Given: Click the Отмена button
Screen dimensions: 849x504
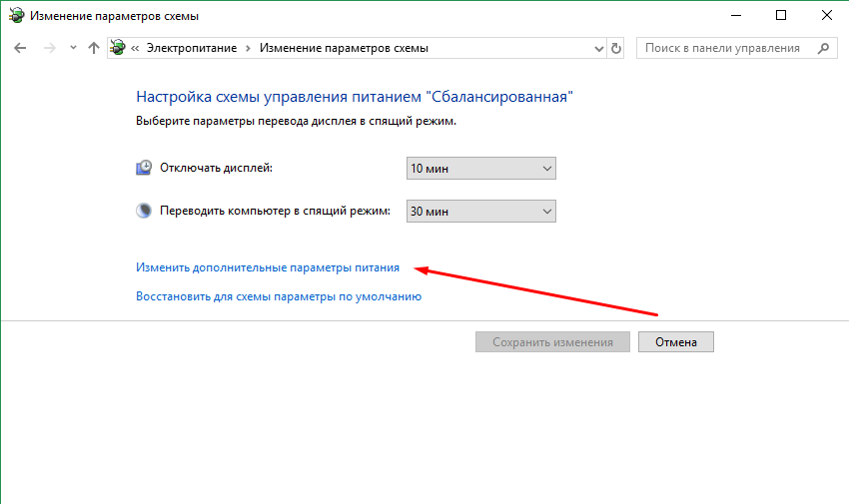Looking at the screenshot, I should (676, 341).
